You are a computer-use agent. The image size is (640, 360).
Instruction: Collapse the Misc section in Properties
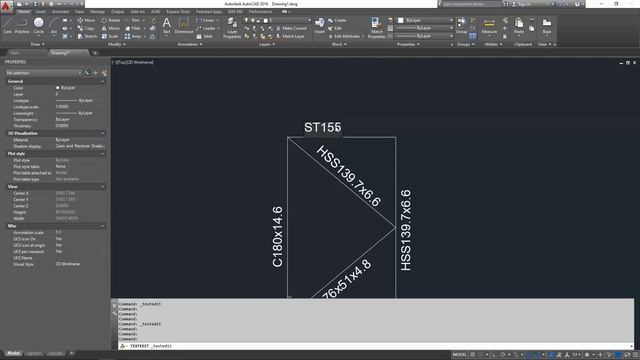point(102,226)
